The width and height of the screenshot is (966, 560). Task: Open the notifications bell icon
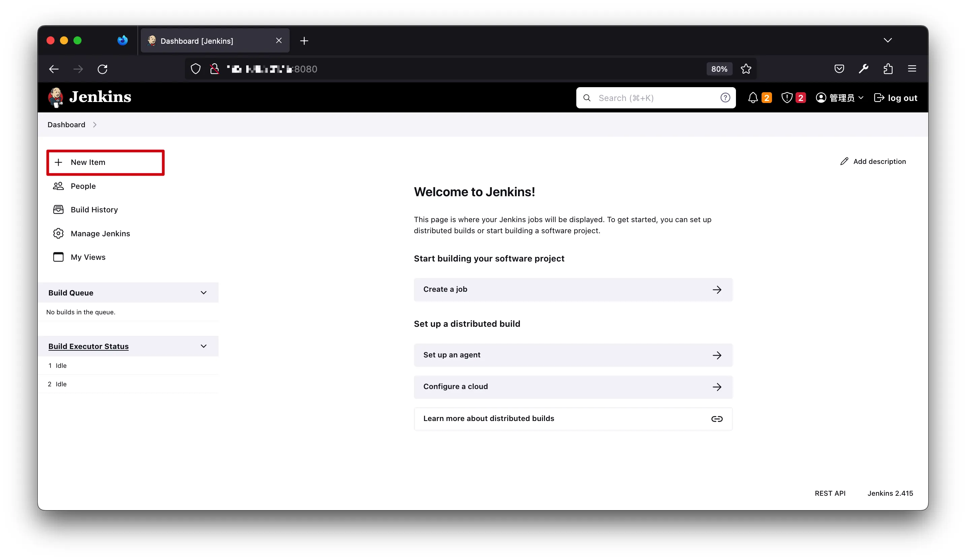pos(753,98)
